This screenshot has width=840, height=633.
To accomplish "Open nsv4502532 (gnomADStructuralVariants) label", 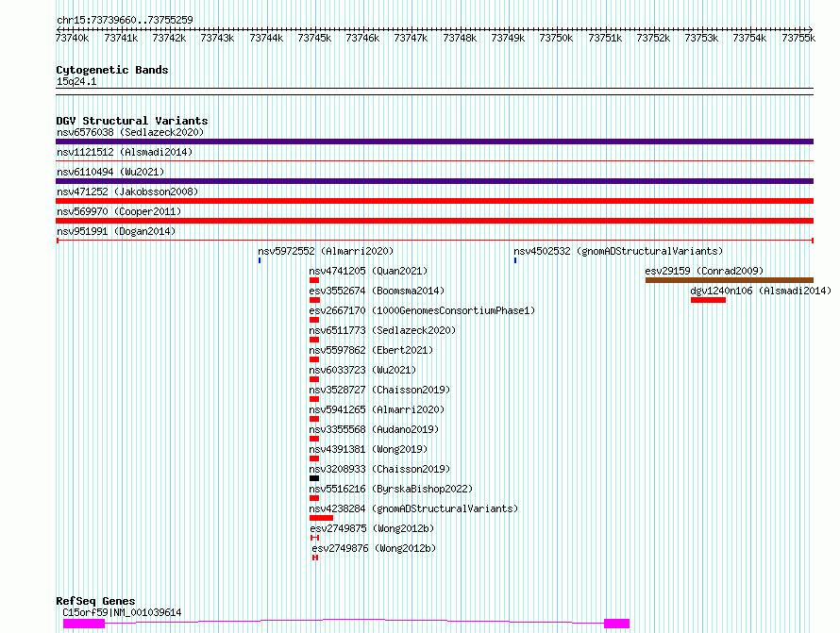I will click(x=618, y=251).
